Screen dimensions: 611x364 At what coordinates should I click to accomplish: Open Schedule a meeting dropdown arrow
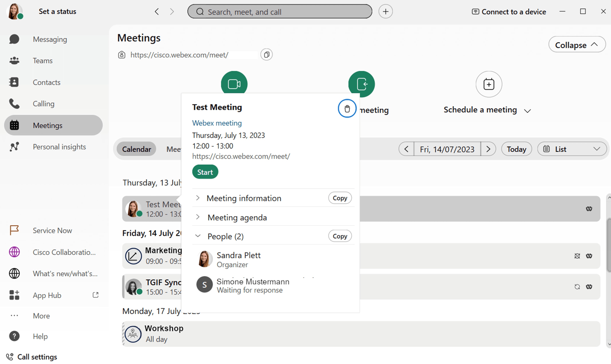pyautogui.click(x=527, y=111)
